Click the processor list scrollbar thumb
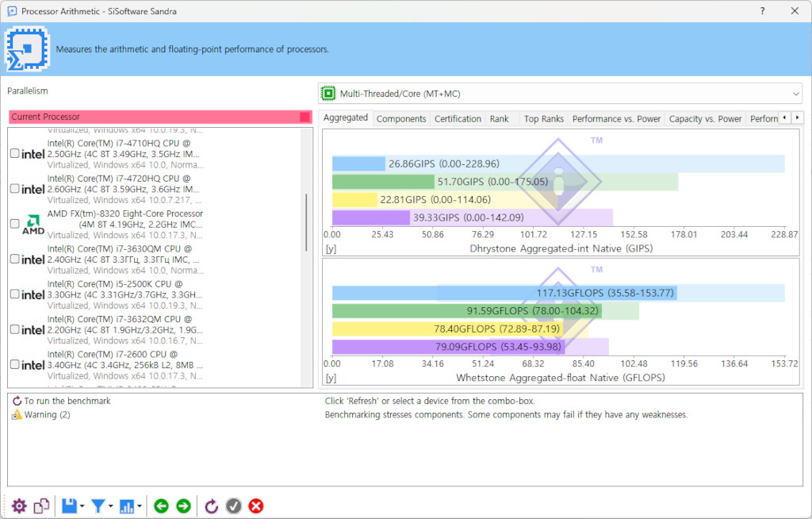Viewport: 812px width, 519px height. click(x=307, y=223)
